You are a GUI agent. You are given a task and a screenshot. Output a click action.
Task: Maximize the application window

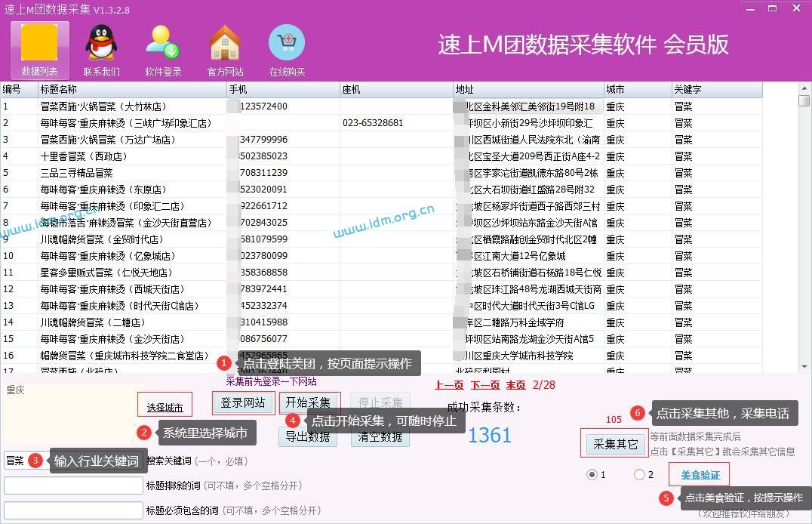772,8
